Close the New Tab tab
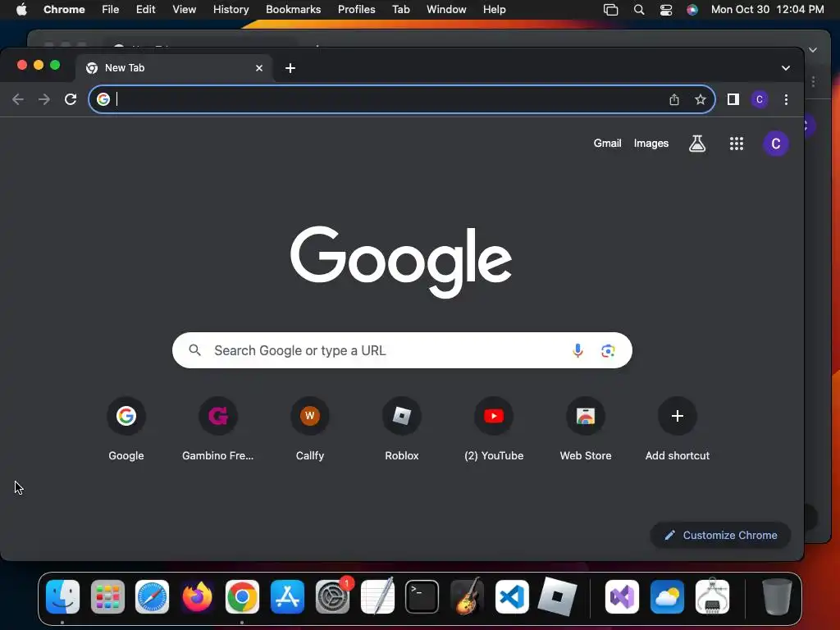 click(258, 68)
